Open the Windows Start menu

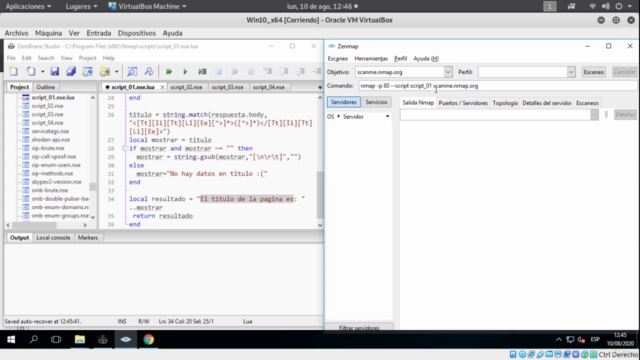pos(11,340)
